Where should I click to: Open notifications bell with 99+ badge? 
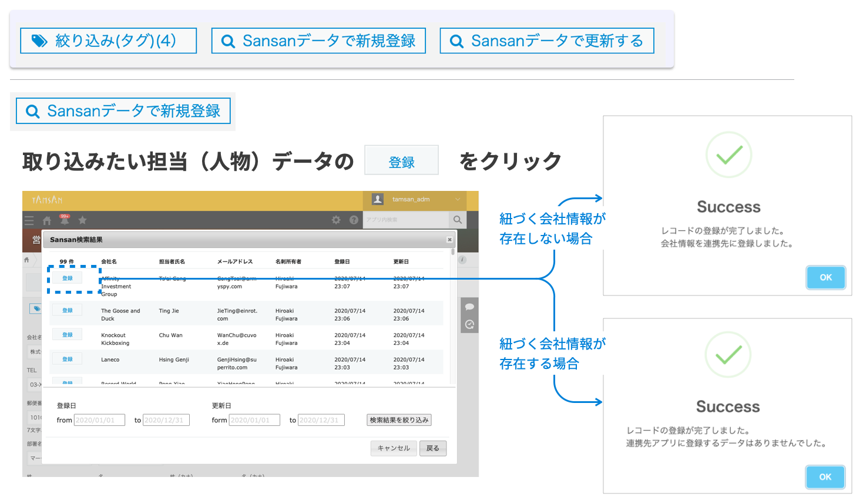pyautogui.click(x=65, y=220)
